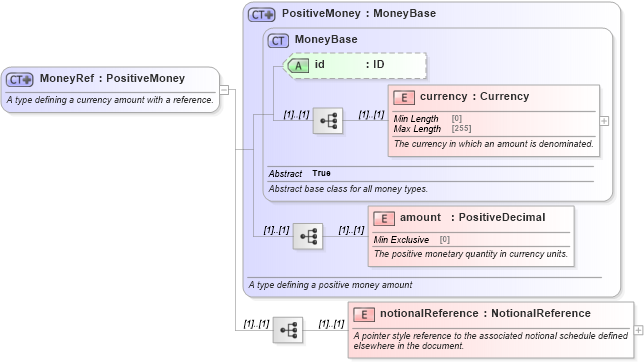Click 'A type defining a positive money amount'
This screenshot has height=362, width=644.
coord(330,285)
